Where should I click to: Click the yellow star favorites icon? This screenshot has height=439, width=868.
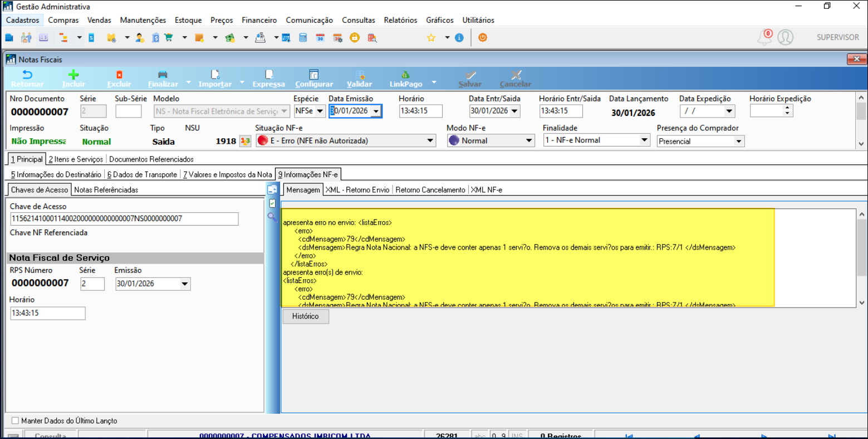431,37
